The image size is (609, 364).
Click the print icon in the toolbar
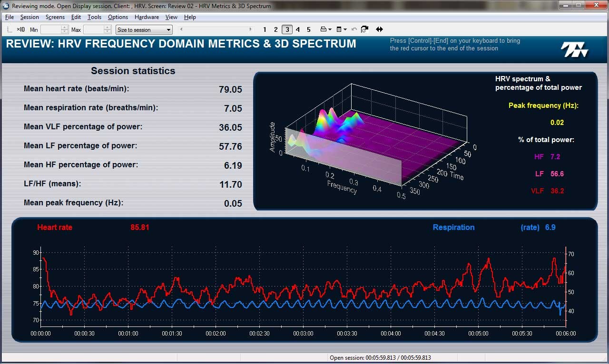tap(324, 29)
